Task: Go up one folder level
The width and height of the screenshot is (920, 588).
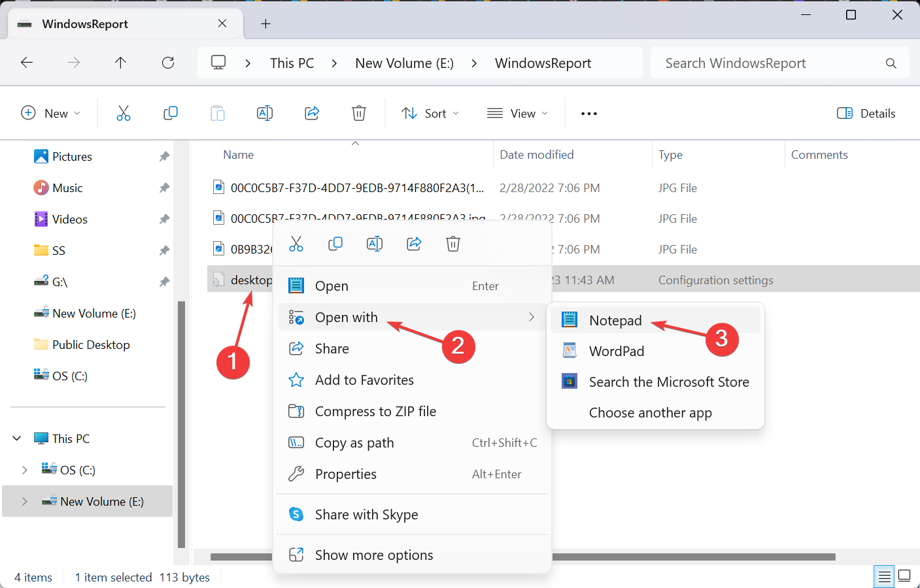Action: pos(120,63)
